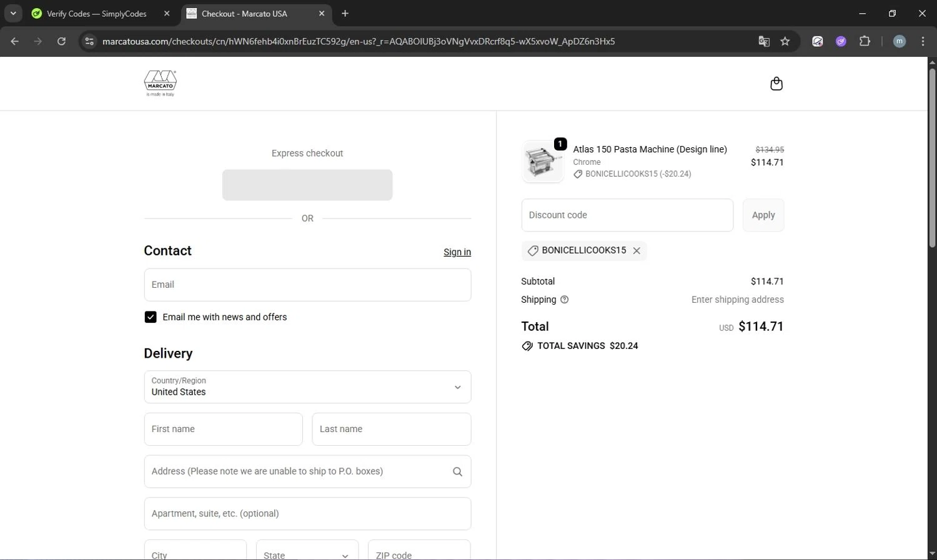
Task: Open site information icon in address bar
Action: (89, 41)
